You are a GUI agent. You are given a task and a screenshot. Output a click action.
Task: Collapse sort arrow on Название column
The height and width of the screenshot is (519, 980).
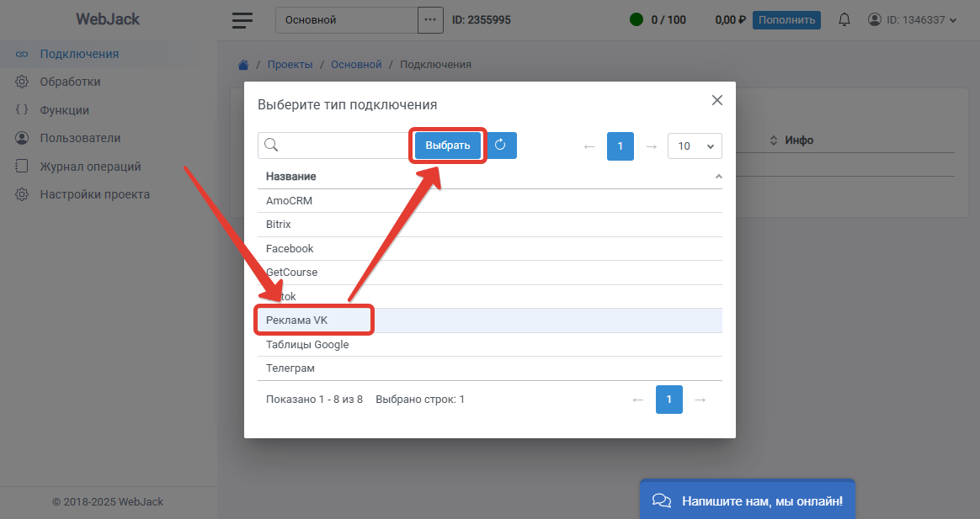click(x=719, y=176)
